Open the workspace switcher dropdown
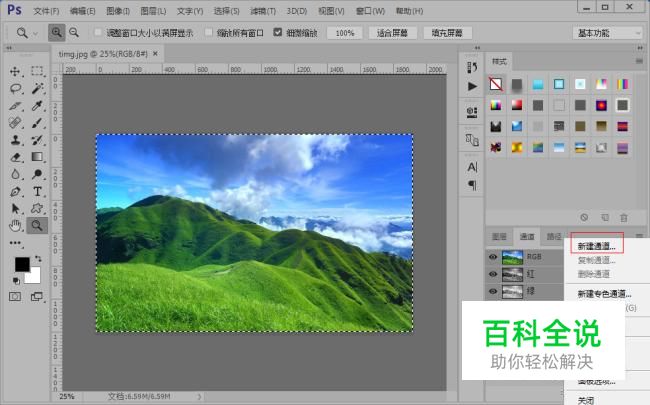 pyautogui.click(x=607, y=33)
